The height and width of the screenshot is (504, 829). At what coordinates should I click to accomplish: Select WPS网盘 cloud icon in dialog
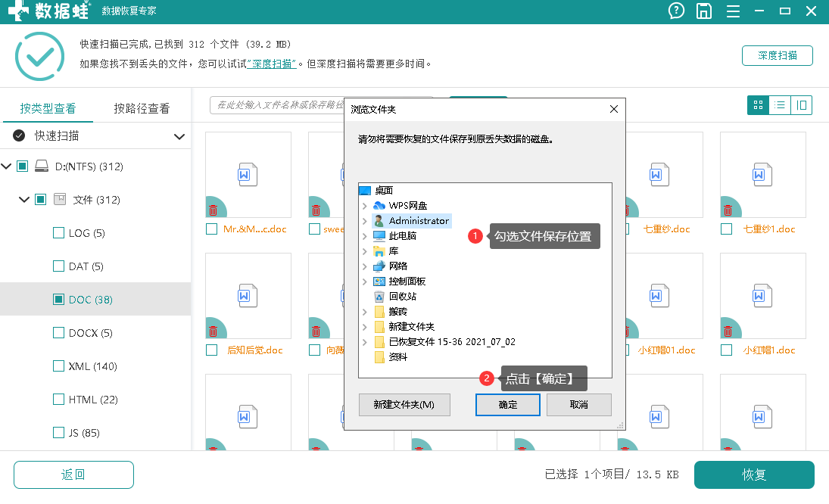379,206
